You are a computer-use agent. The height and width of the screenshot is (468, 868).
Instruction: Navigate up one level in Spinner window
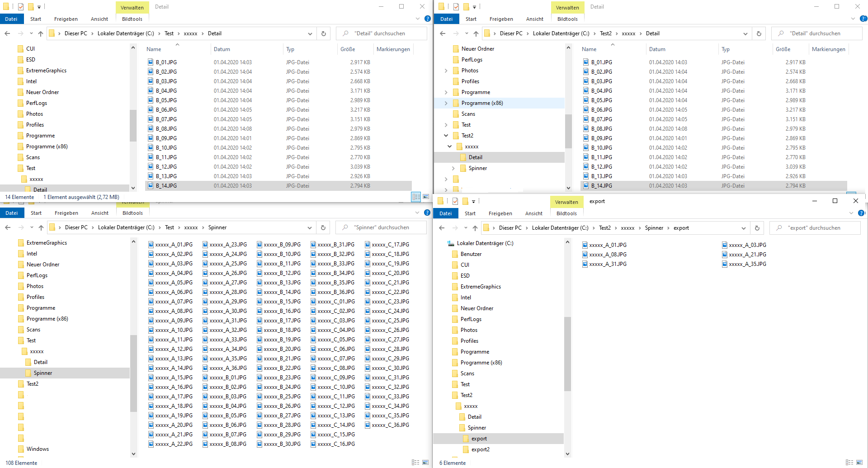(41, 227)
